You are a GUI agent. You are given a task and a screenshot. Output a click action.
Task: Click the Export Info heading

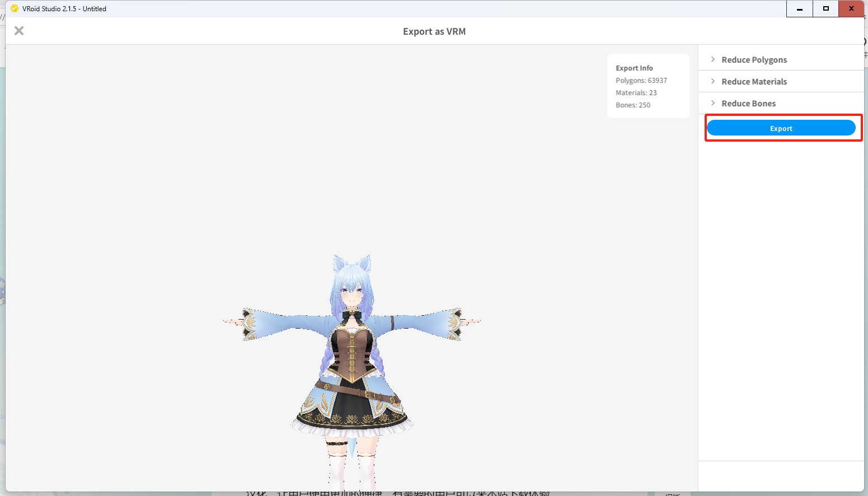pos(634,68)
